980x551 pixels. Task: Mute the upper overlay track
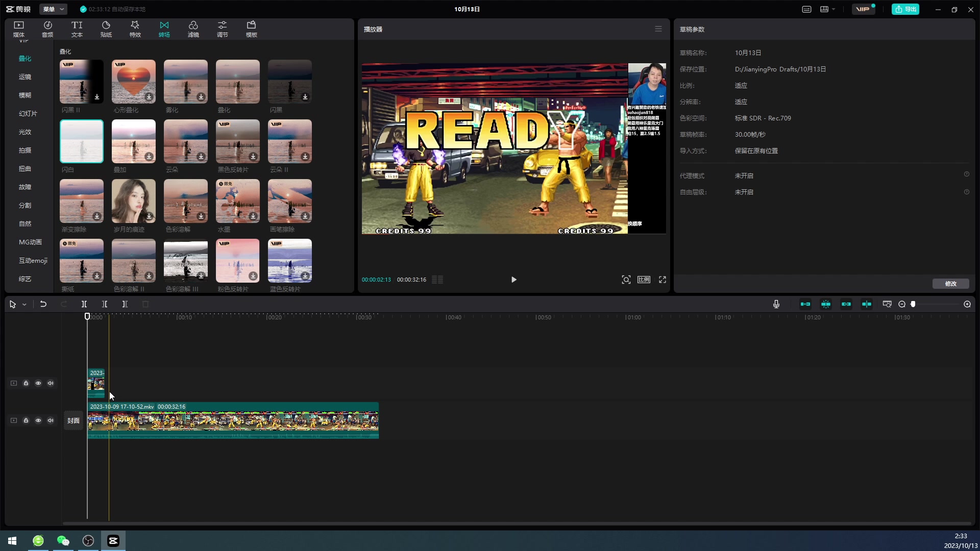(x=51, y=383)
